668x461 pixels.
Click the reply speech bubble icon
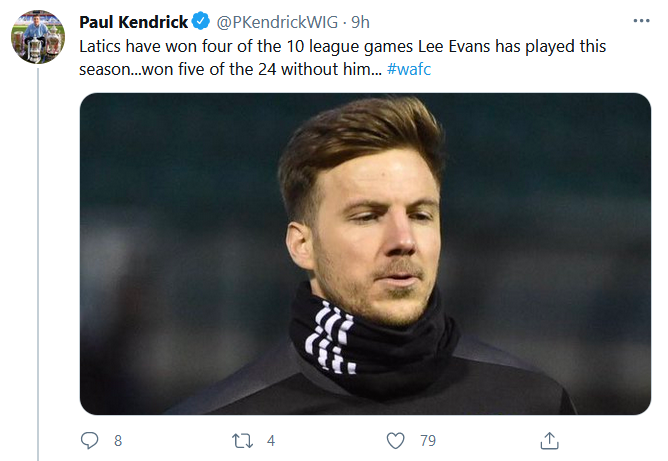pyautogui.click(x=89, y=440)
